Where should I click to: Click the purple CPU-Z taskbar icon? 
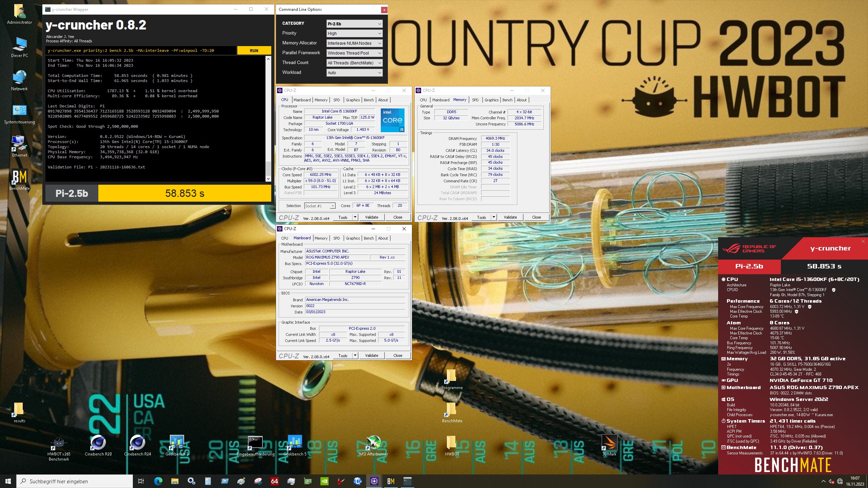tap(374, 481)
